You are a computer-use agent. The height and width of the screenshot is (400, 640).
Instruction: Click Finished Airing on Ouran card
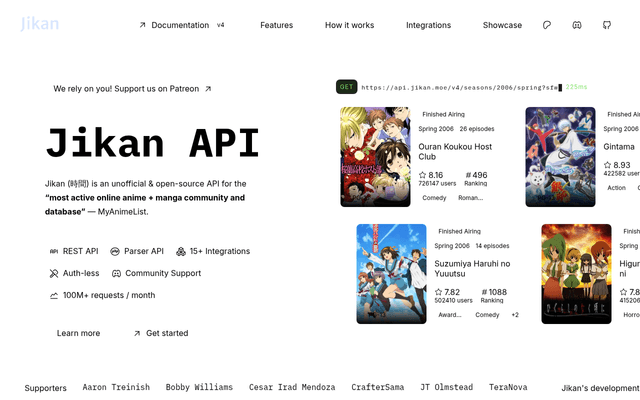point(443,115)
